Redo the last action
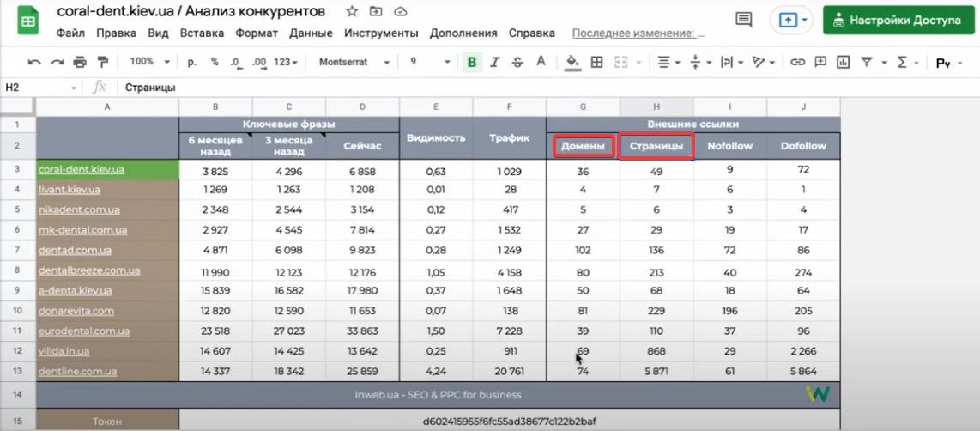The image size is (980, 431). [57, 62]
